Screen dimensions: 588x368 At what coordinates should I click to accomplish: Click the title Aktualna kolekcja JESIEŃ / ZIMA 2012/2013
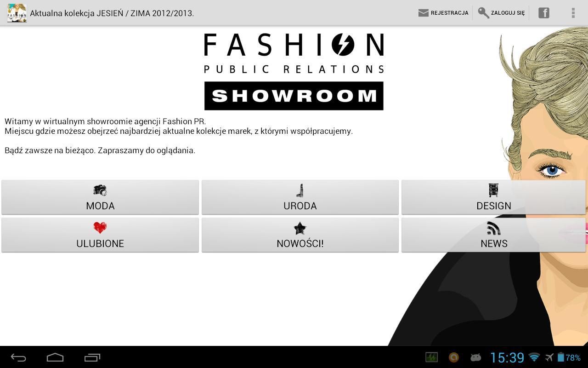point(112,13)
